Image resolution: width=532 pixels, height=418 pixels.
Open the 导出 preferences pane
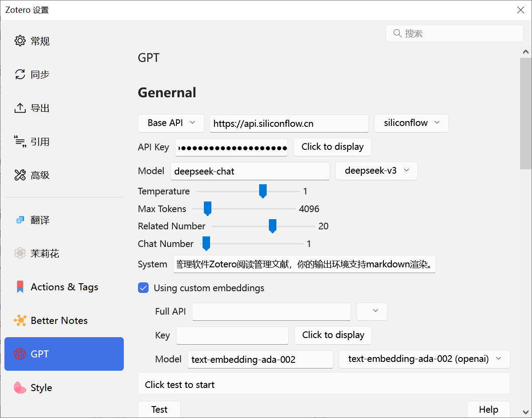click(64, 108)
